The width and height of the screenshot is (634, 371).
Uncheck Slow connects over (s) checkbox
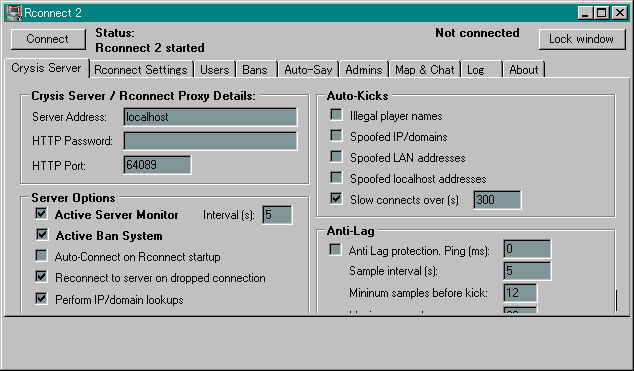(336, 198)
